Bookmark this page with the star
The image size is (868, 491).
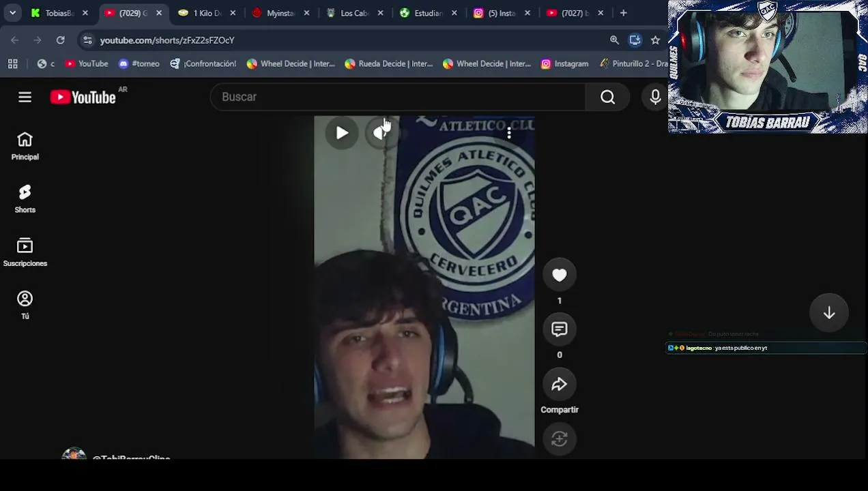(655, 40)
